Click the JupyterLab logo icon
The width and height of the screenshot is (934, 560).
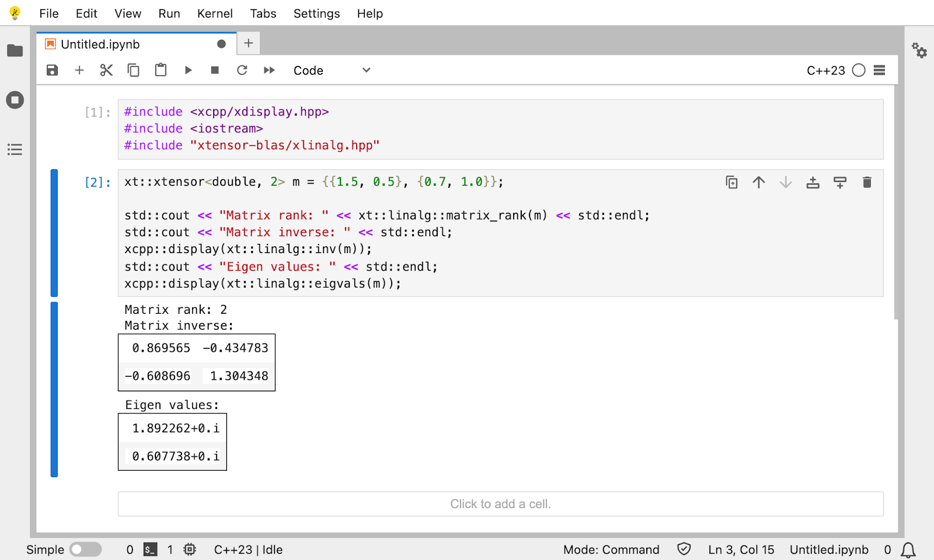pyautogui.click(x=15, y=13)
